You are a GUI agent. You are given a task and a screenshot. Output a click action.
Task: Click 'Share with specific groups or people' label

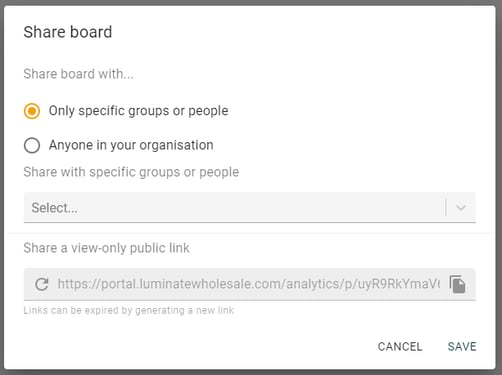(131, 172)
